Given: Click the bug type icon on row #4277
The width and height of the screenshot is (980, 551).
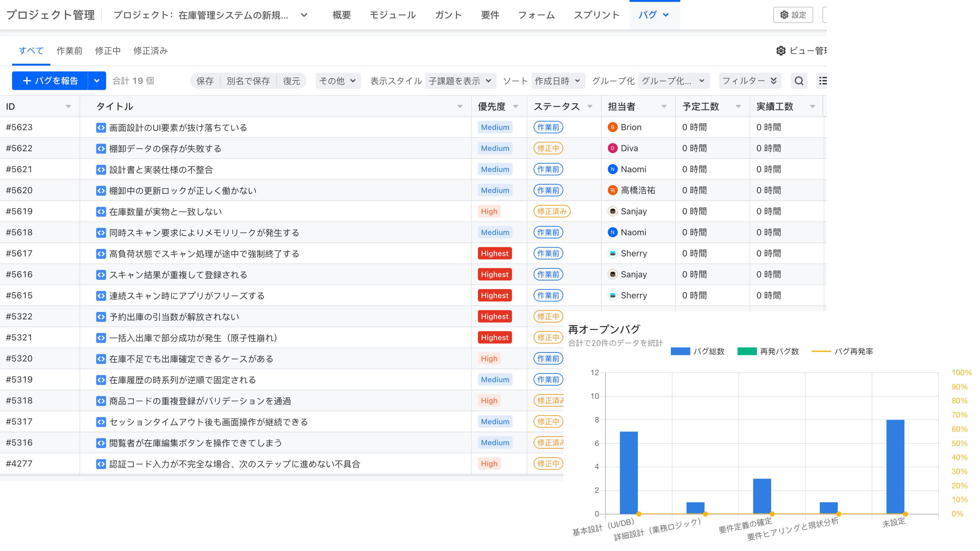Looking at the screenshot, I should (x=101, y=464).
